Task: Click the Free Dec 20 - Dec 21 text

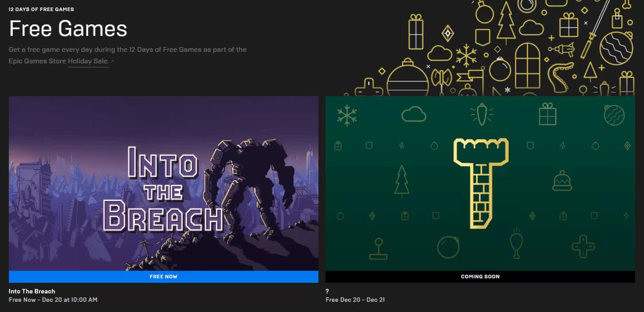Action: [x=355, y=300]
